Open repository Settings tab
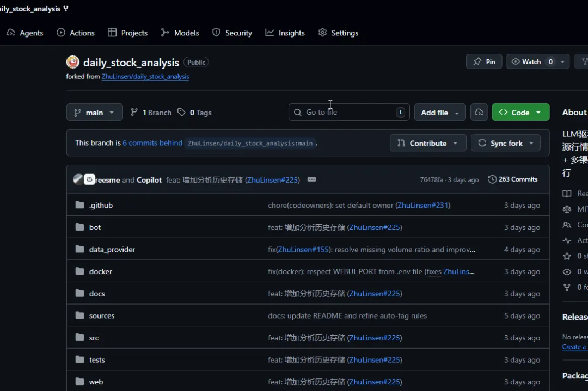Viewport: 588px width, 391px height. (x=338, y=33)
